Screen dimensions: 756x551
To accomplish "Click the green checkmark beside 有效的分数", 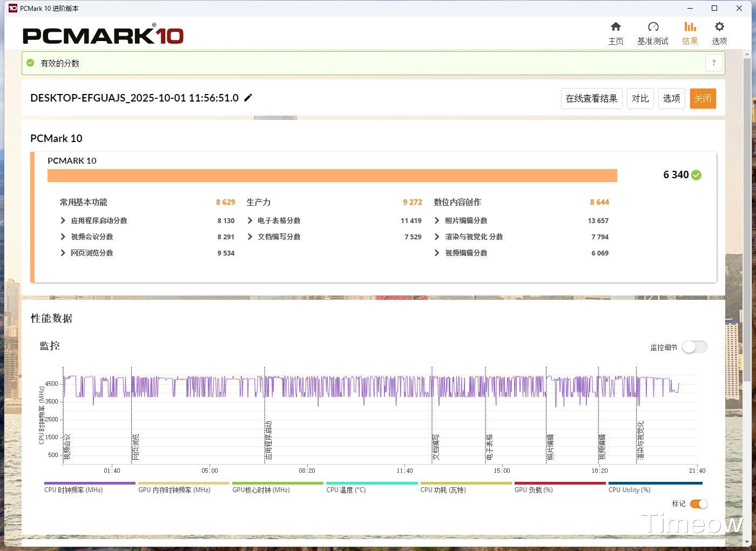I will (x=30, y=63).
